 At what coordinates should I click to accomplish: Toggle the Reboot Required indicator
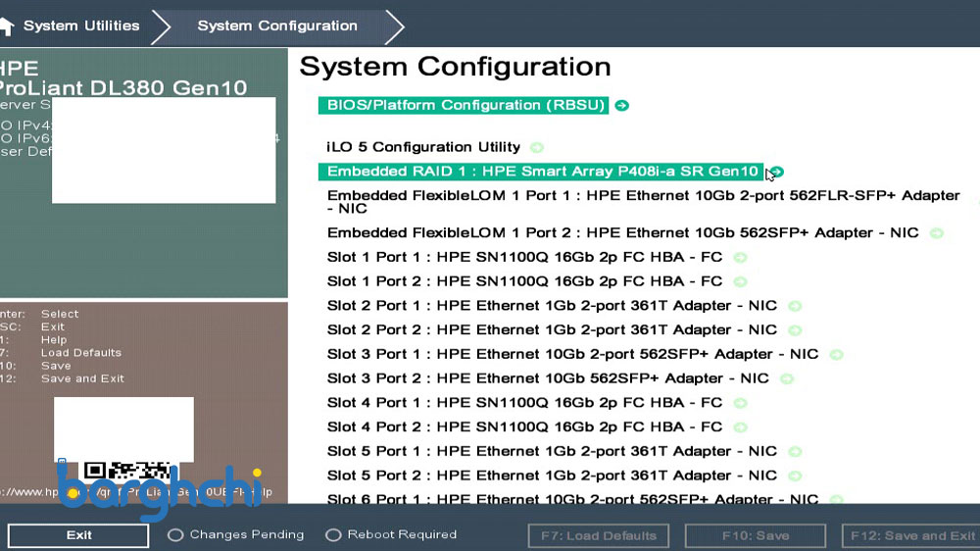(x=333, y=535)
